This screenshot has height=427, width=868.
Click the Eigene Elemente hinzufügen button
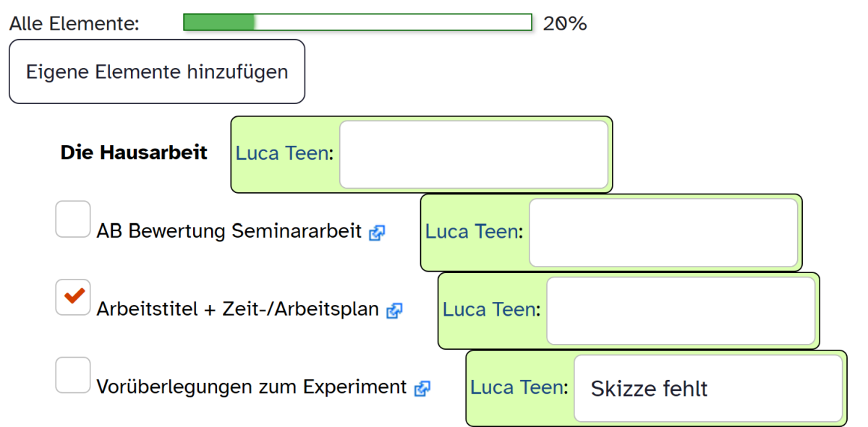tap(157, 72)
